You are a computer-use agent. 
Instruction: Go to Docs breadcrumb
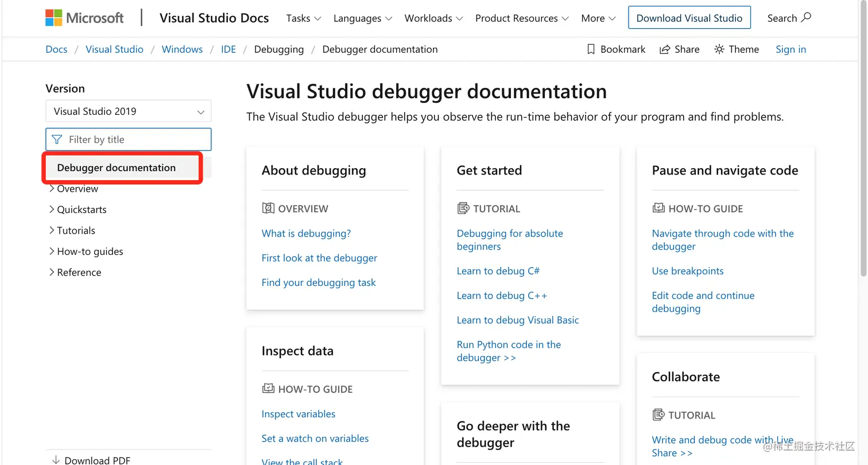[x=56, y=49]
